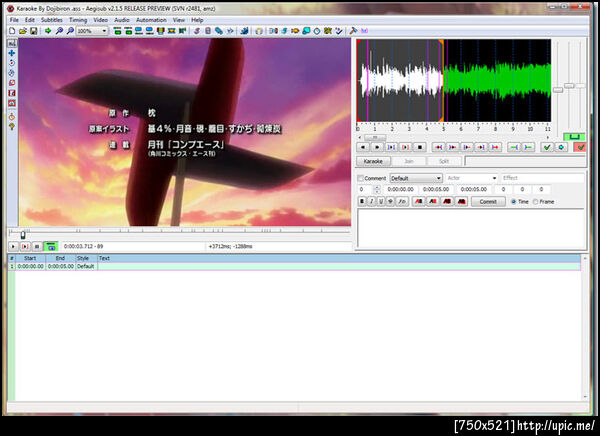Play video with the play button
Image resolution: width=600 pixels, height=436 pixels.
pos(13,247)
